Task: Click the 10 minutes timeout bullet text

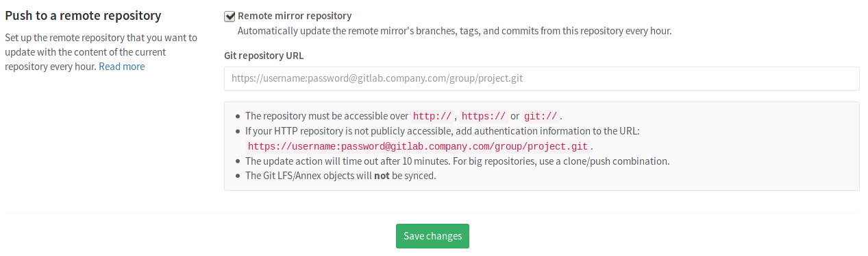Action: [457, 161]
